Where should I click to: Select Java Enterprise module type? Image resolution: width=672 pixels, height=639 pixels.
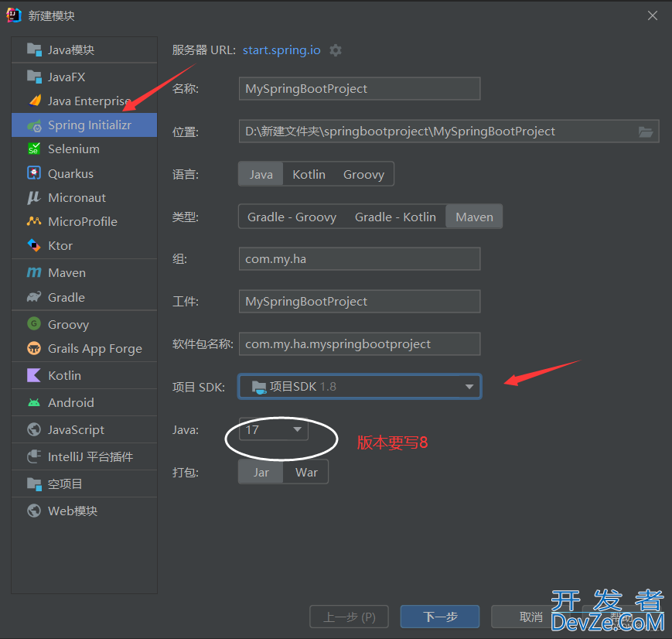pos(84,101)
